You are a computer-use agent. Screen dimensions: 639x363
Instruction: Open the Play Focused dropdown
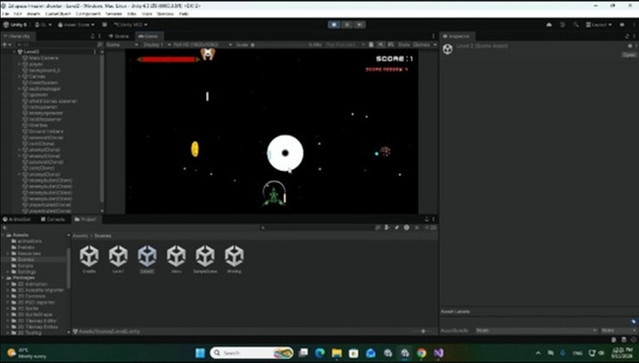345,44
